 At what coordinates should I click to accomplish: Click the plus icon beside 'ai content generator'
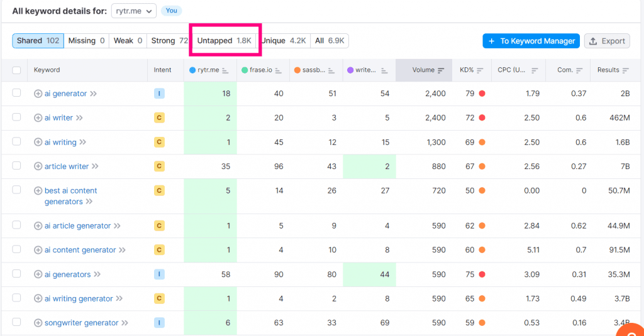[38, 250]
